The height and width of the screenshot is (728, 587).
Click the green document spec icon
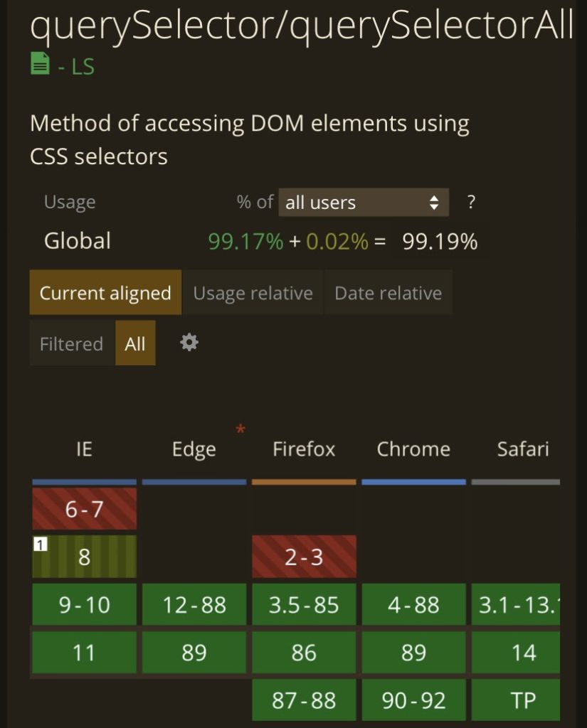coord(40,63)
